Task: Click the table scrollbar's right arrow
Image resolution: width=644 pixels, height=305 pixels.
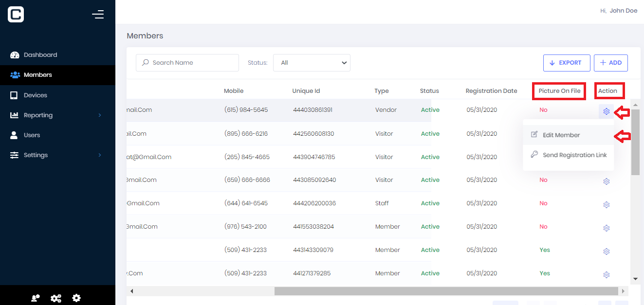Action: coord(623,291)
